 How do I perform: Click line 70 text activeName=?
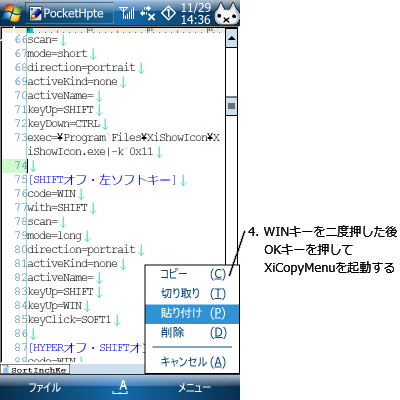[60, 96]
